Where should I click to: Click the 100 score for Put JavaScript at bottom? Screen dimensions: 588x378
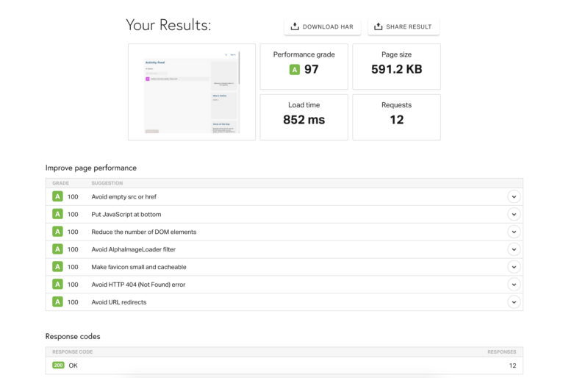pos(73,214)
